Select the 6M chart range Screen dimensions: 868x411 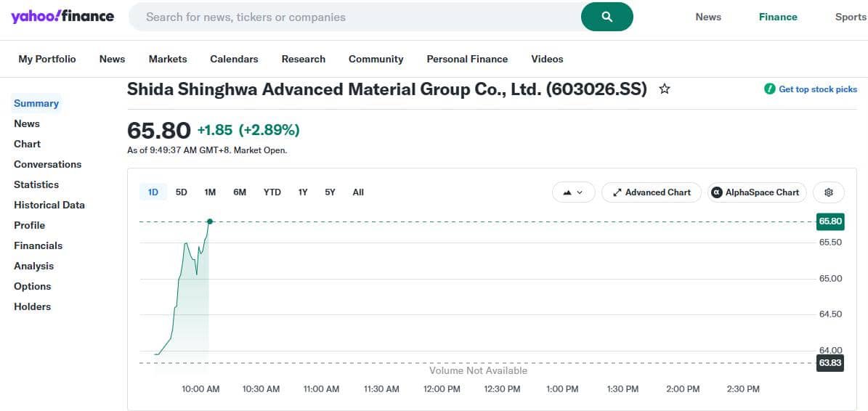point(240,192)
